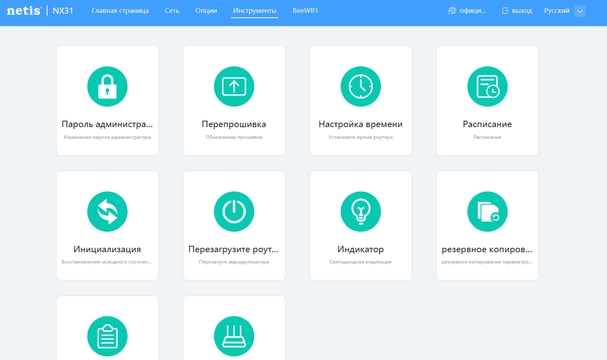This screenshot has height=360, width=607.
Task: Click the Русский language label
Action: 557,11
